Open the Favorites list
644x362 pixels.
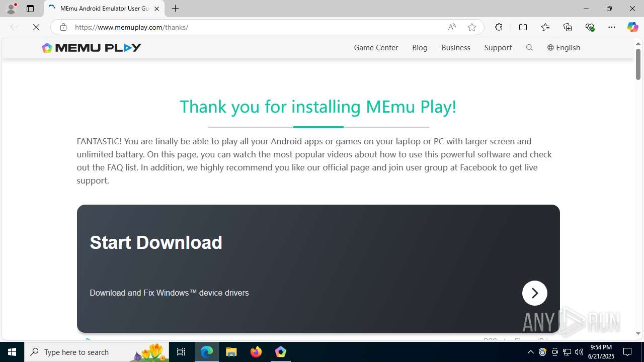click(545, 27)
